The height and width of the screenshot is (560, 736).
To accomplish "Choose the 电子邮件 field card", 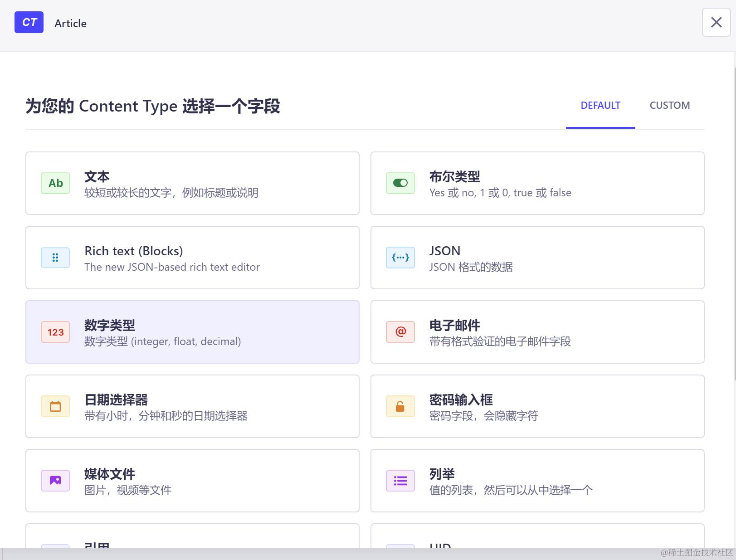I will tap(537, 332).
